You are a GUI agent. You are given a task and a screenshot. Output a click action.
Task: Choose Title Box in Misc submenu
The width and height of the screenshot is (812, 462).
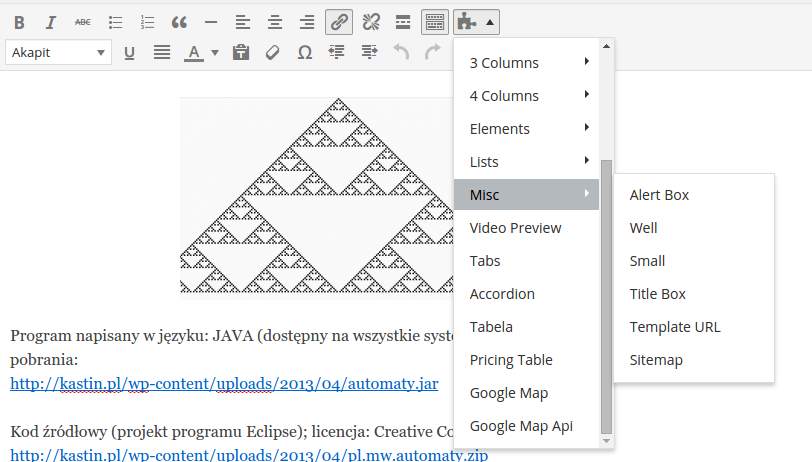[x=694, y=294]
